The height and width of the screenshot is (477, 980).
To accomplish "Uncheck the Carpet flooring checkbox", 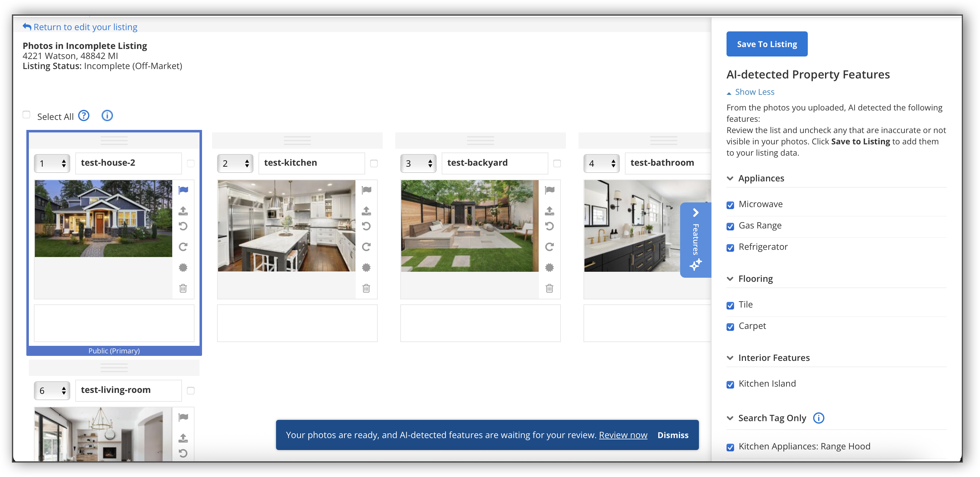I will (730, 327).
